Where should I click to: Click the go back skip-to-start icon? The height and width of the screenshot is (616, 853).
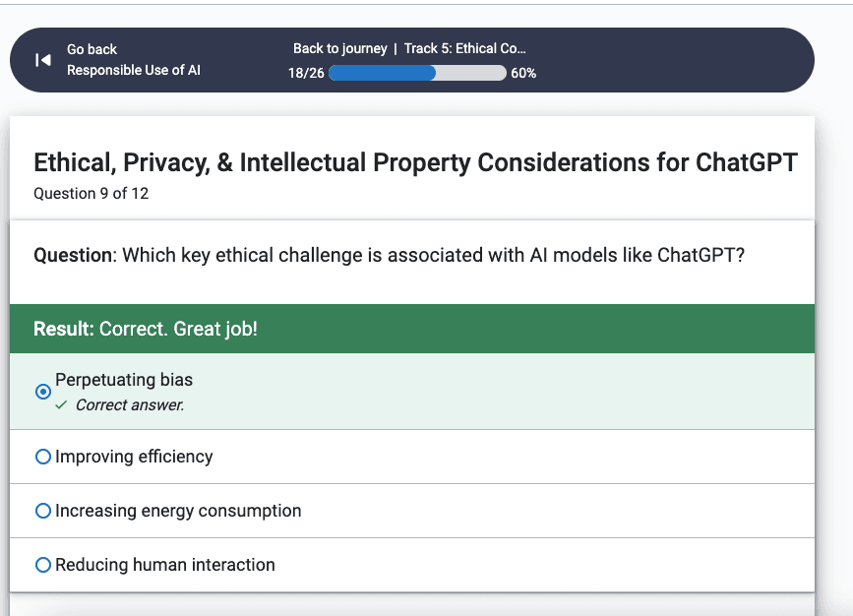(x=43, y=60)
